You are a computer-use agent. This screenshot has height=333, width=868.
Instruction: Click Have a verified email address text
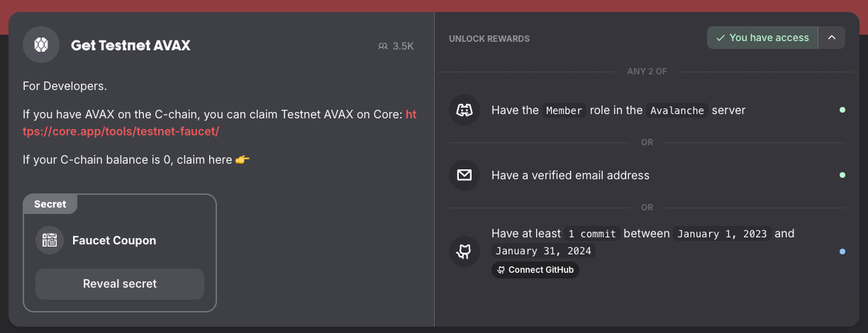point(570,175)
